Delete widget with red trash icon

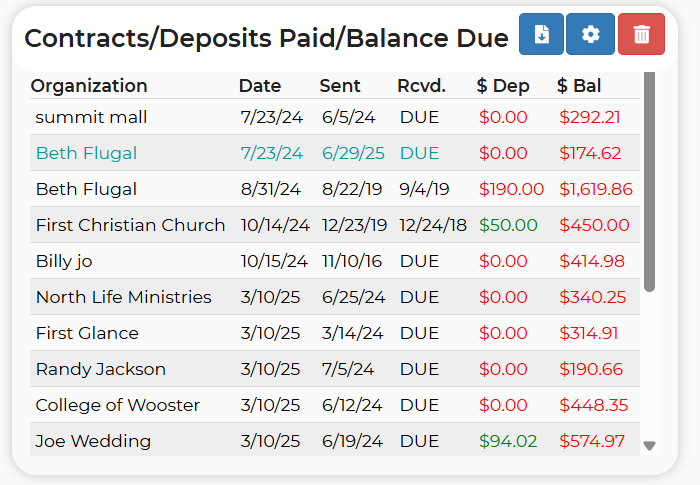point(642,34)
